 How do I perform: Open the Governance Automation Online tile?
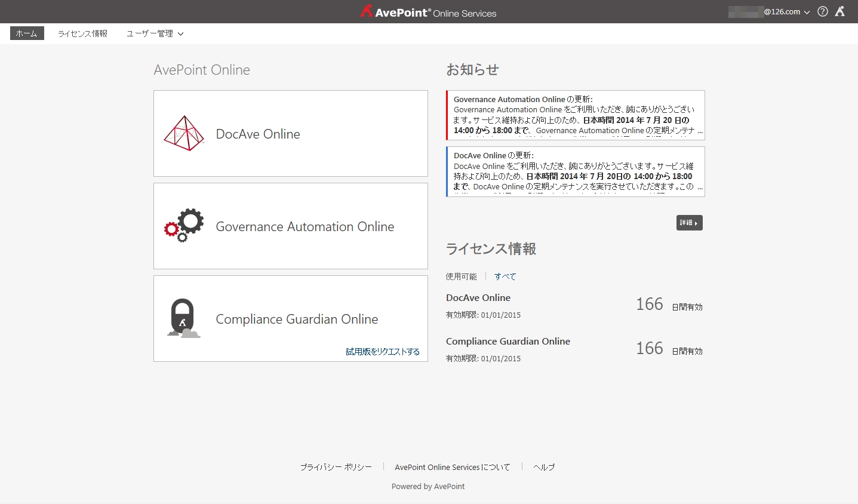point(291,226)
